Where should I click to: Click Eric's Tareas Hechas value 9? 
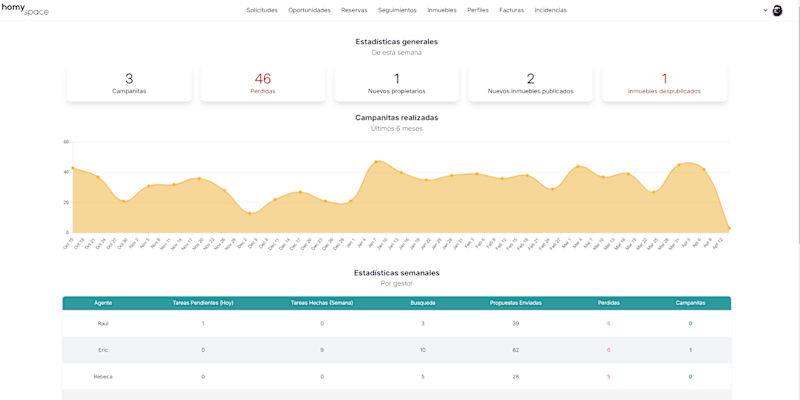[x=322, y=350]
